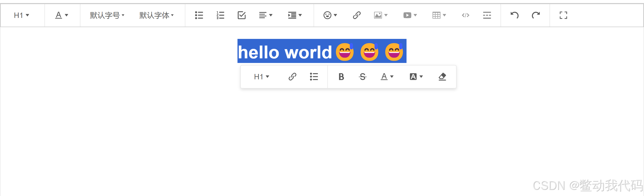Undo the last edit
Viewport: 644px width, 196px height.
[515, 15]
